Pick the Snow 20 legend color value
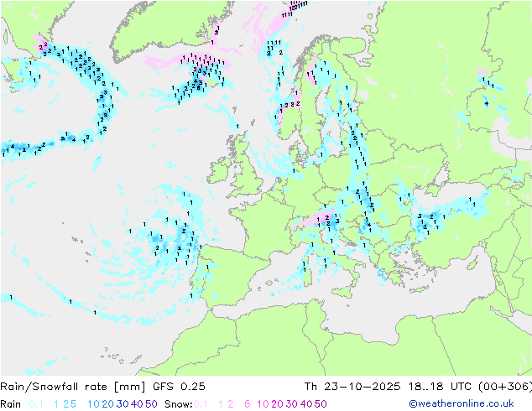 [x=278, y=404]
